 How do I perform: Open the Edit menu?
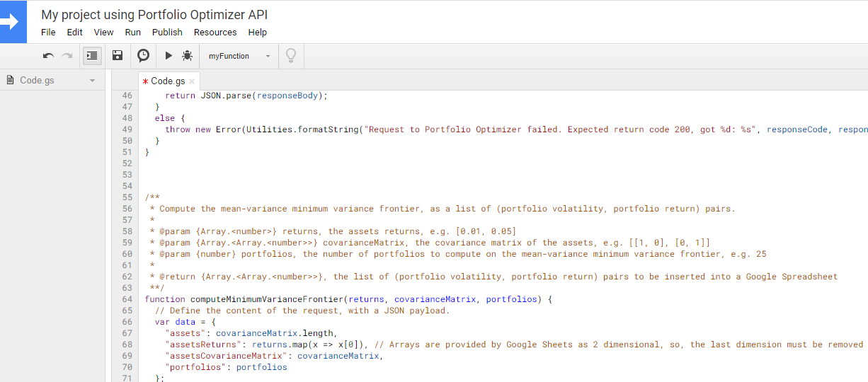(x=75, y=32)
